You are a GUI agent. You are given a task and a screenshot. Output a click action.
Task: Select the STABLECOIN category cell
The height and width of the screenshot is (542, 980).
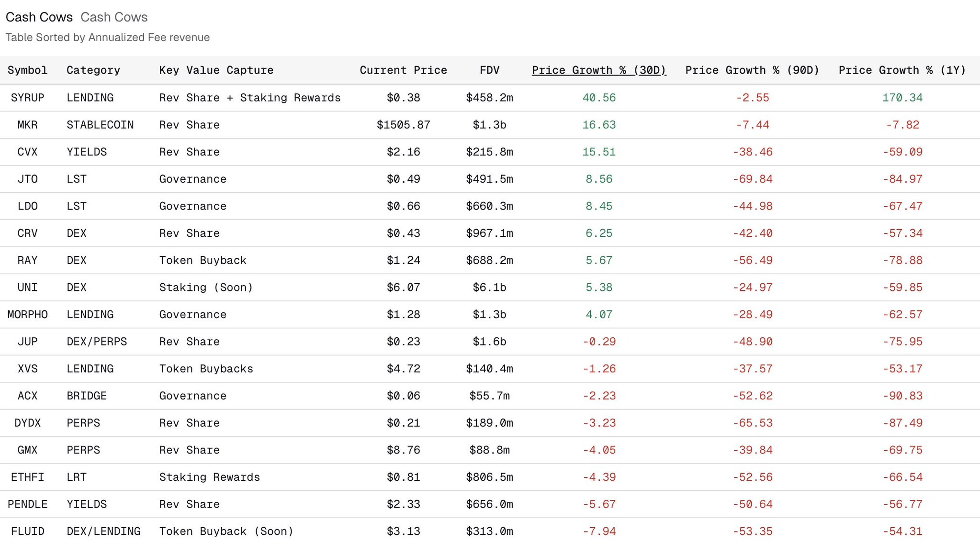(x=100, y=125)
